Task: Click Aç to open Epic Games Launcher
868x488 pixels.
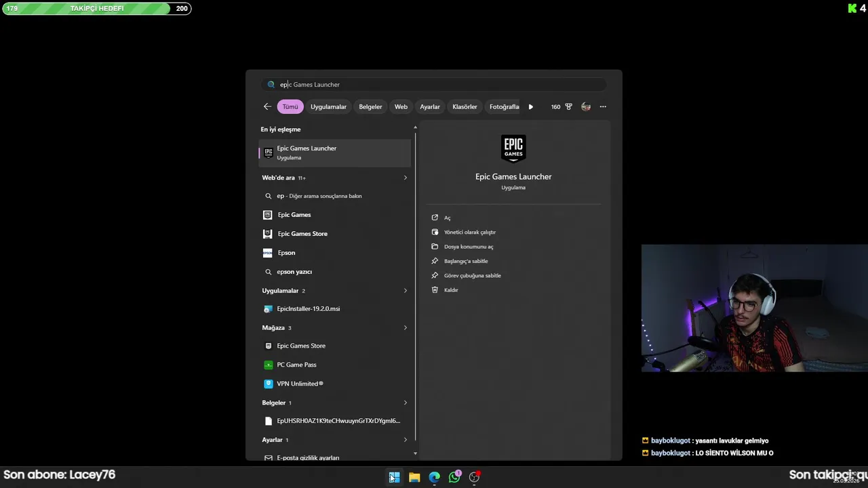Action: tap(447, 218)
